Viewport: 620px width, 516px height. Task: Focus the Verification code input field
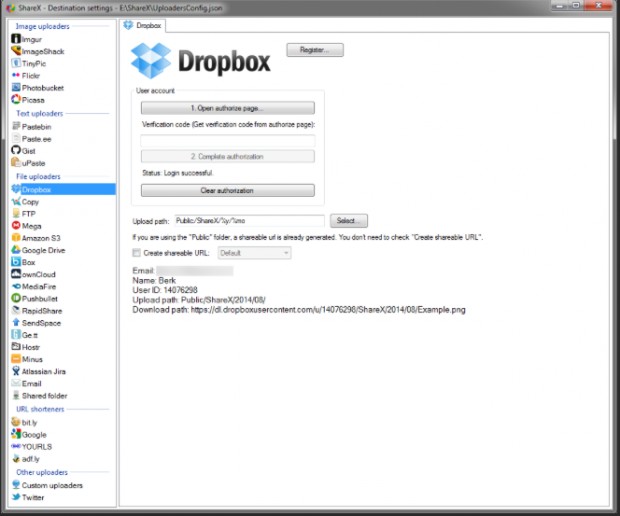pyautogui.click(x=228, y=140)
